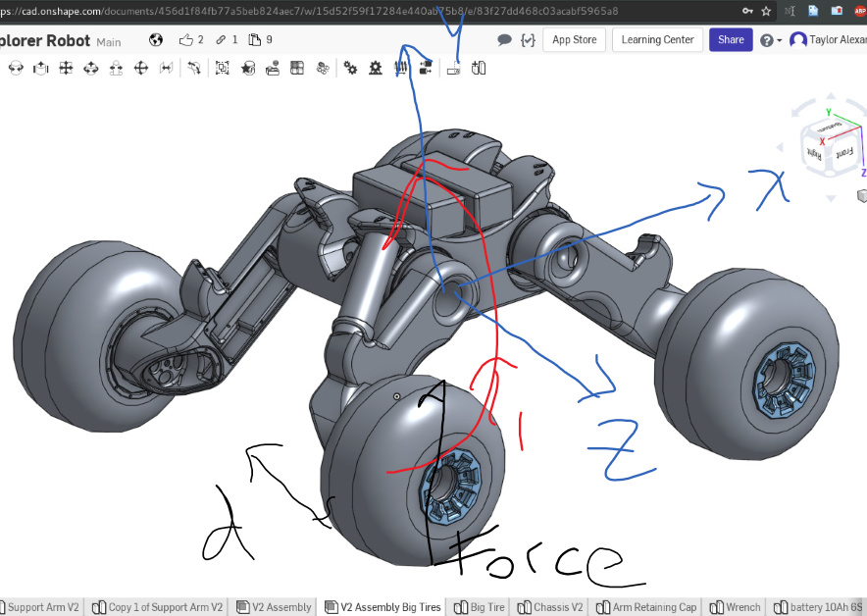Click the copies count icon

(x=255, y=40)
